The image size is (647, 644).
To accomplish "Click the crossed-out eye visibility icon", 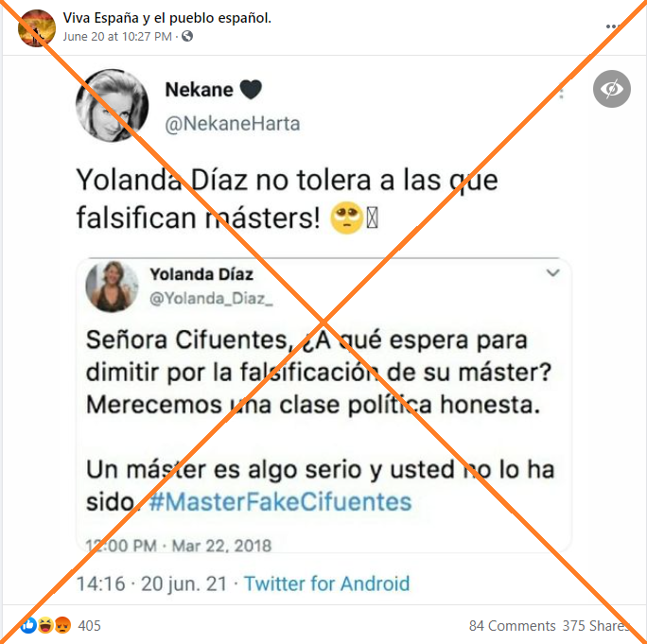I will point(611,89).
